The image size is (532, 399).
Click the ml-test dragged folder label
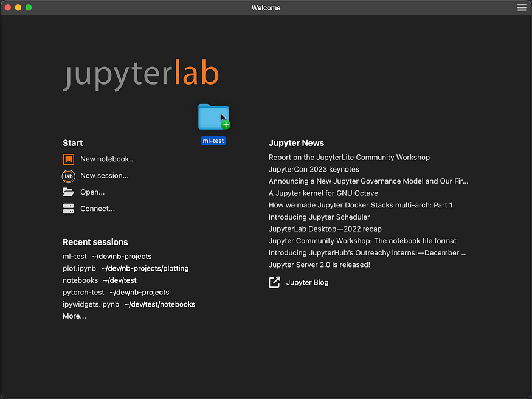[213, 141]
